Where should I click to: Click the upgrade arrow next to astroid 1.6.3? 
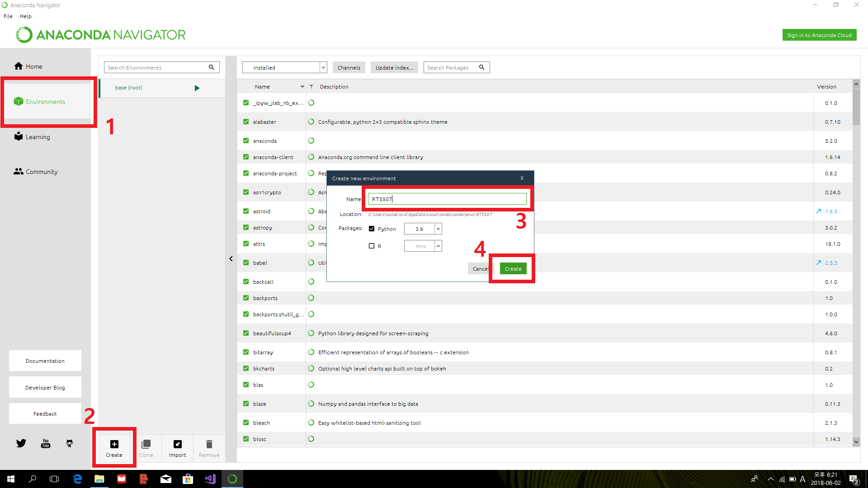(x=819, y=211)
